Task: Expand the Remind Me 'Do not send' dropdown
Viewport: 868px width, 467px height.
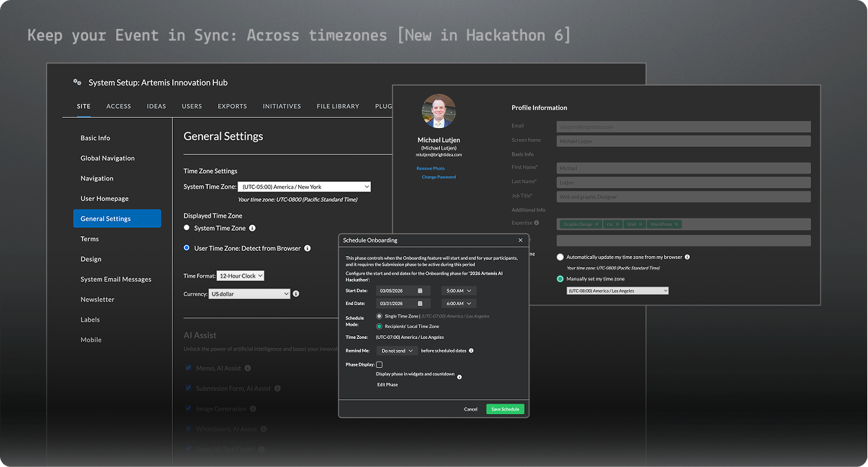Action: (x=396, y=351)
